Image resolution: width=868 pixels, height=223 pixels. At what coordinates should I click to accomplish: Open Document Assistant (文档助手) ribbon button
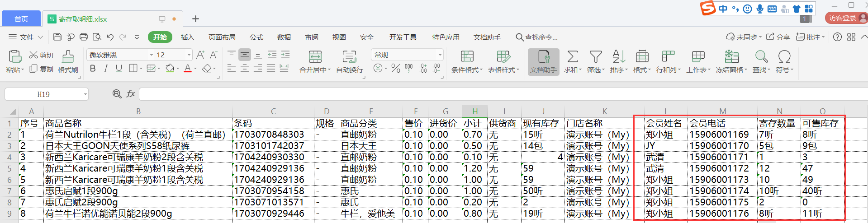point(544,62)
